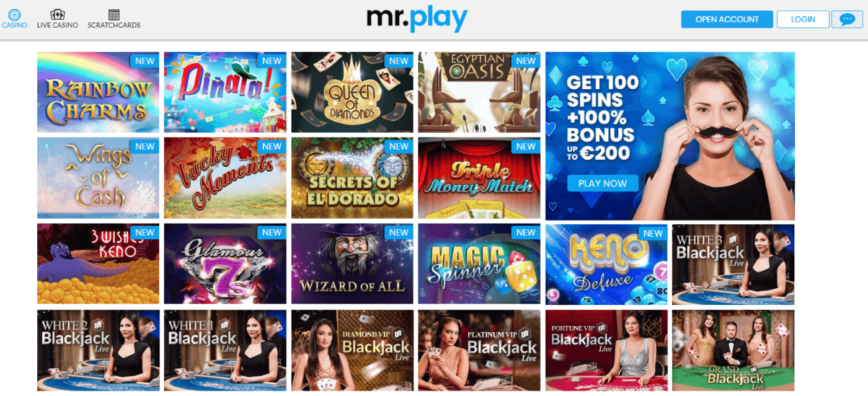The width and height of the screenshot is (868, 396).
Task: Select the Triple Money Match game
Action: click(479, 178)
